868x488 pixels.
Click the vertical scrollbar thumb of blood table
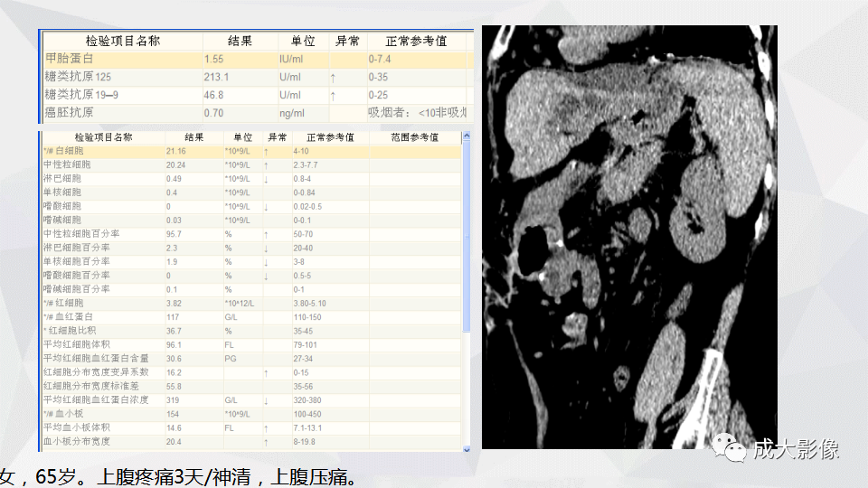(x=467, y=236)
